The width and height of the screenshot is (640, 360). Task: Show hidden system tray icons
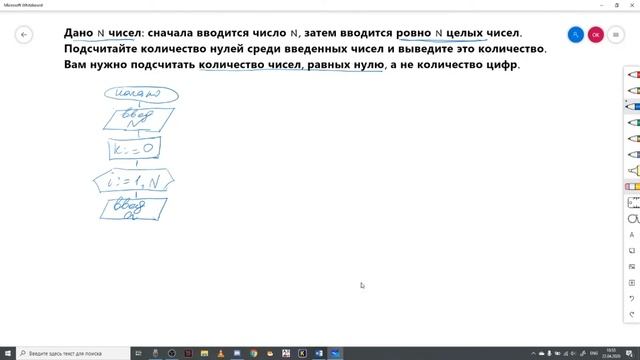click(533, 353)
